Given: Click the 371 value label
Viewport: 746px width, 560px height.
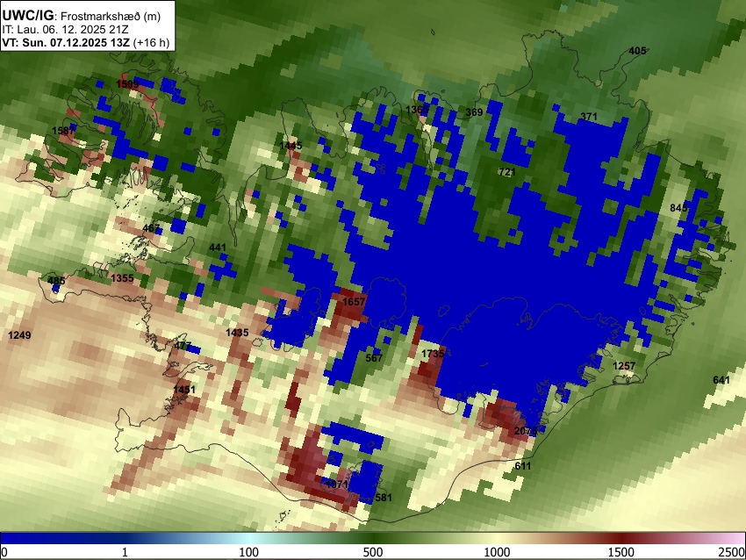Looking at the screenshot, I should coord(589,117).
